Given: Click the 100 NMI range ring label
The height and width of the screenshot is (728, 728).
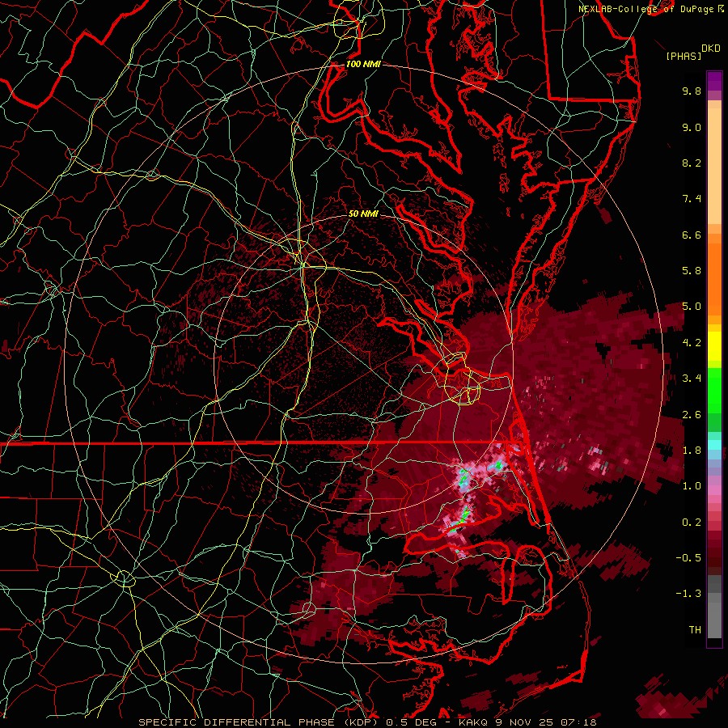Looking at the screenshot, I should tap(363, 64).
